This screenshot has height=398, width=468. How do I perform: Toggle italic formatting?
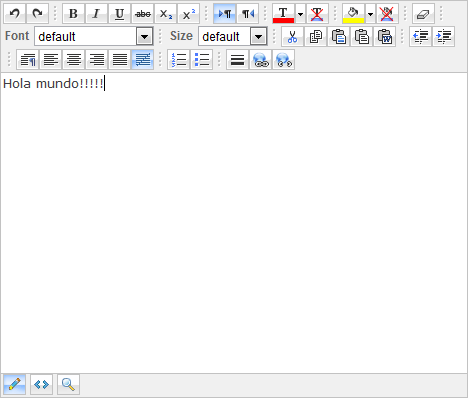pyautogui.click(x=96, y=13)
